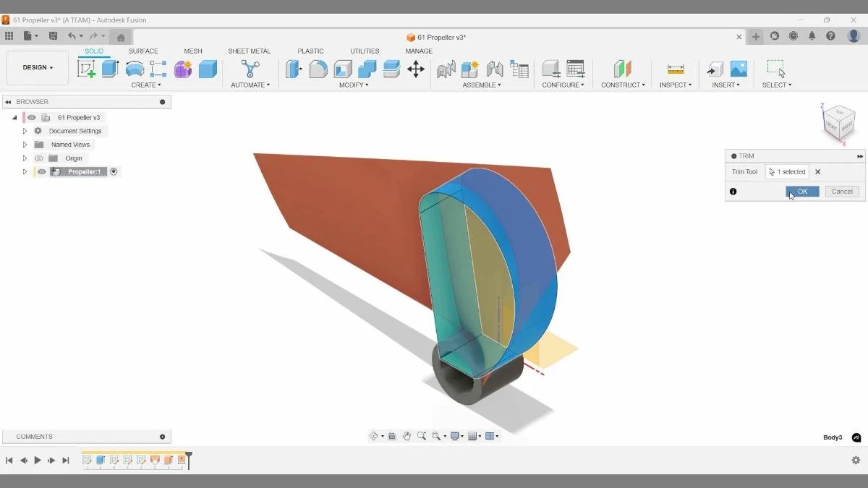Screen dimensions: 868x488
Task: Select the Extrude tool
Action: click(x=110, y=69)
